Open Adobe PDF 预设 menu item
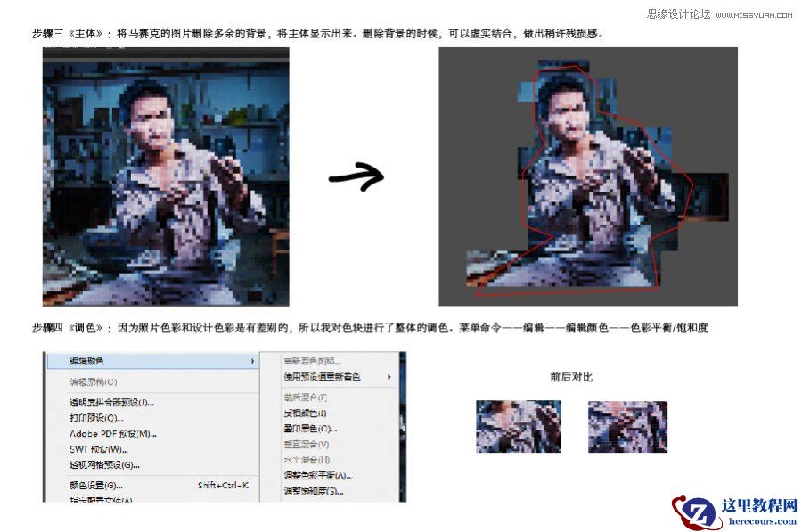 tap(107, 434)
